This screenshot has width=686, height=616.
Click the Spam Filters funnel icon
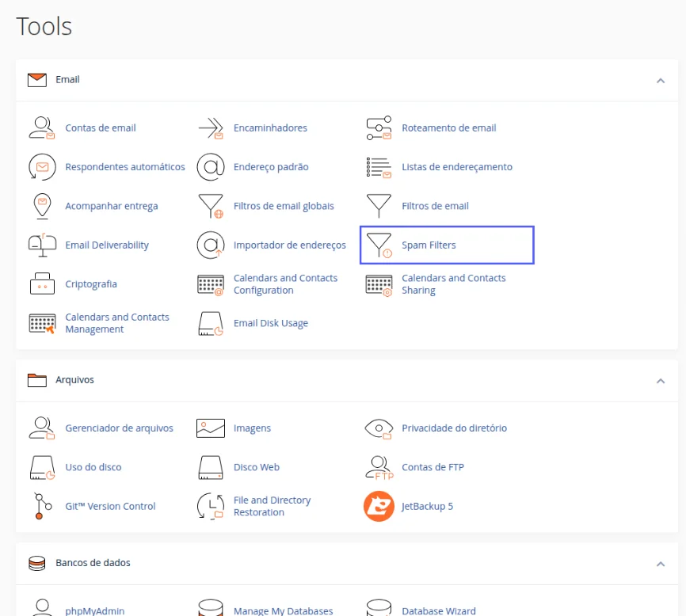379,245
